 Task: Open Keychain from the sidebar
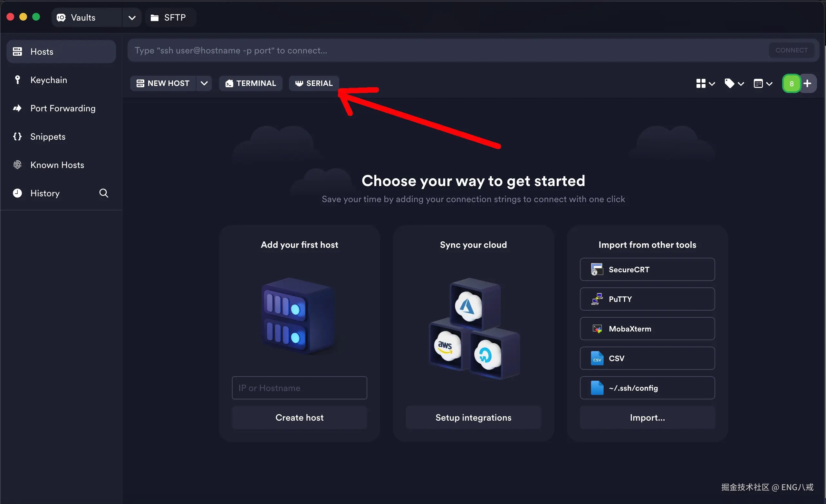click(61, 80)
